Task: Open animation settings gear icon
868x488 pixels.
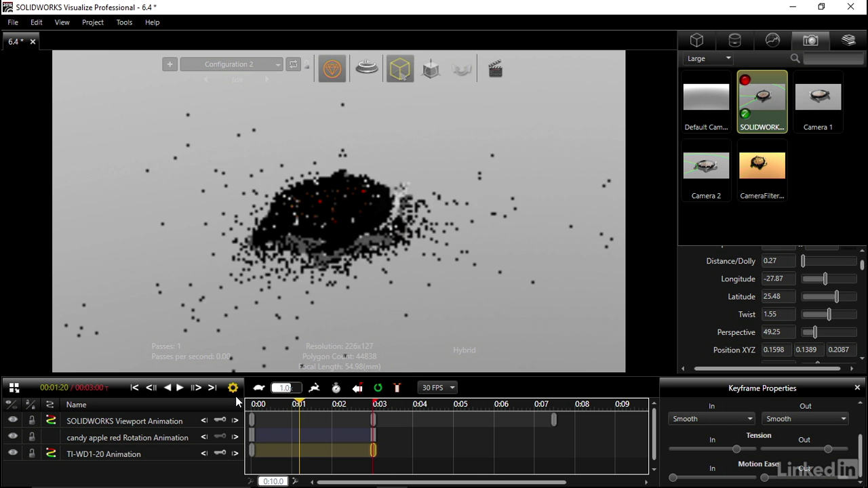Action: (233, 388)
